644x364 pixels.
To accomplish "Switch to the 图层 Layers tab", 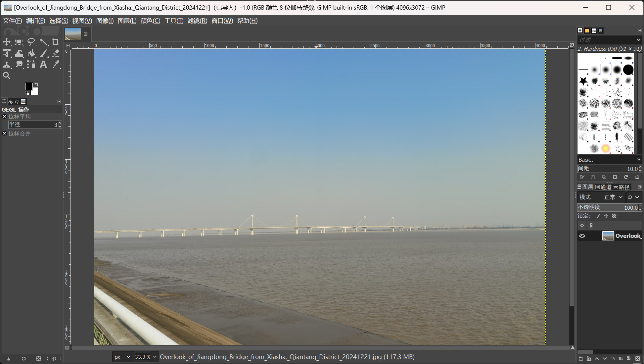I will [x=585, y=187].
